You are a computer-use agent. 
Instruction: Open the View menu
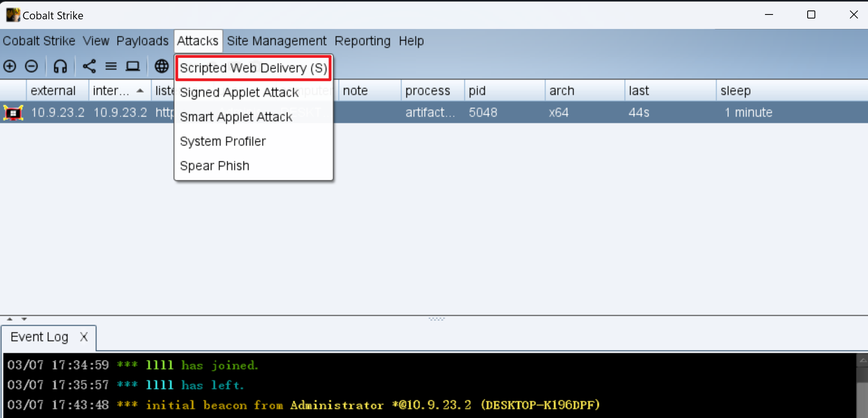(x=96, y=41)
